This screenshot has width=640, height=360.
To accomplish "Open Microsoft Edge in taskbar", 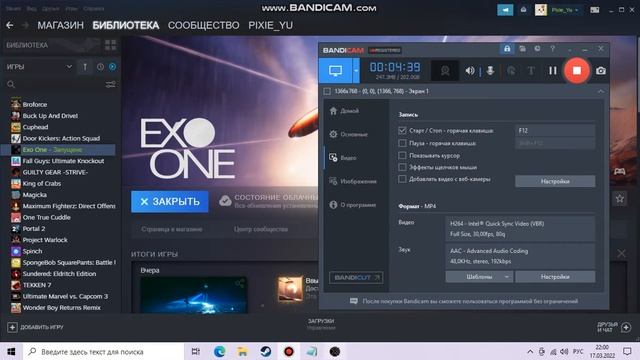I will 219,351.
